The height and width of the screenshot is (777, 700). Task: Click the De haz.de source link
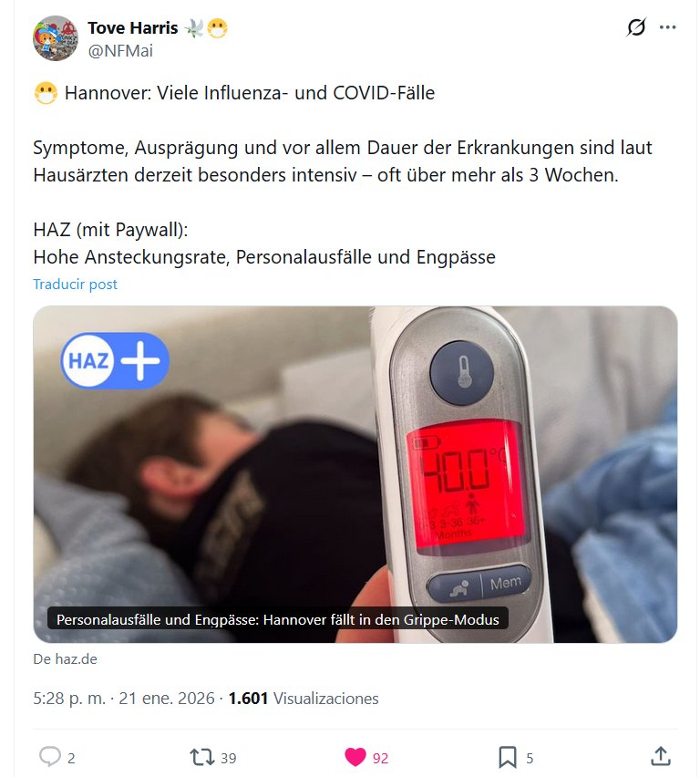point(65,659)
